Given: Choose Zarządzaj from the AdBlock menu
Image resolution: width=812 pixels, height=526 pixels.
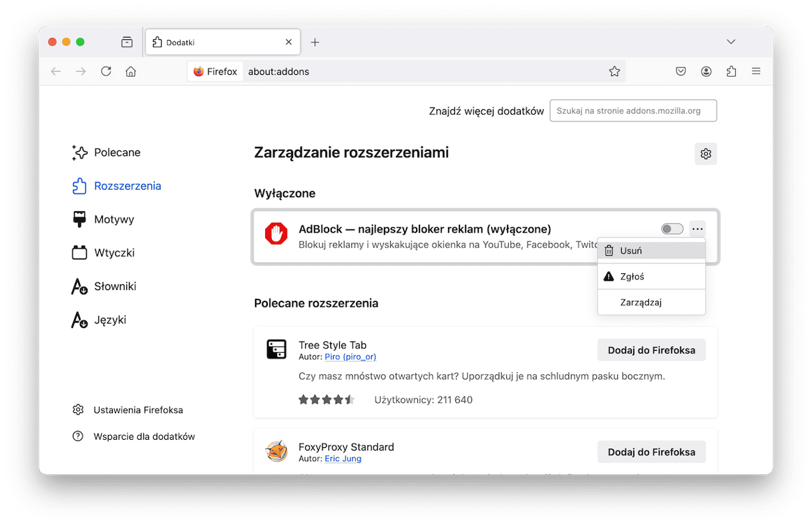Looking at the screenshot, I should pos(652,302).
